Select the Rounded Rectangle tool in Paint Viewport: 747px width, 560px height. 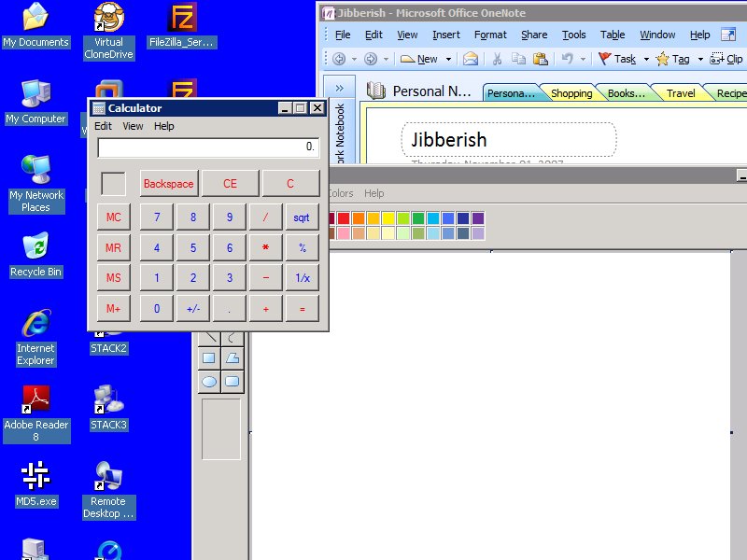click(233, 382)
